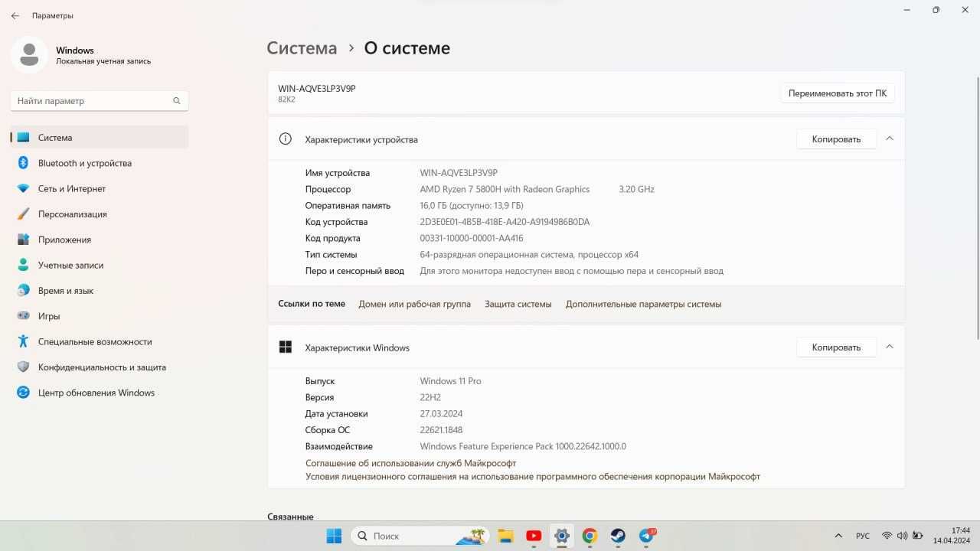The image size is (980, 551).
Task: Open Соглашение об использовании служб Майкрософт
Action: coord(410,463)
